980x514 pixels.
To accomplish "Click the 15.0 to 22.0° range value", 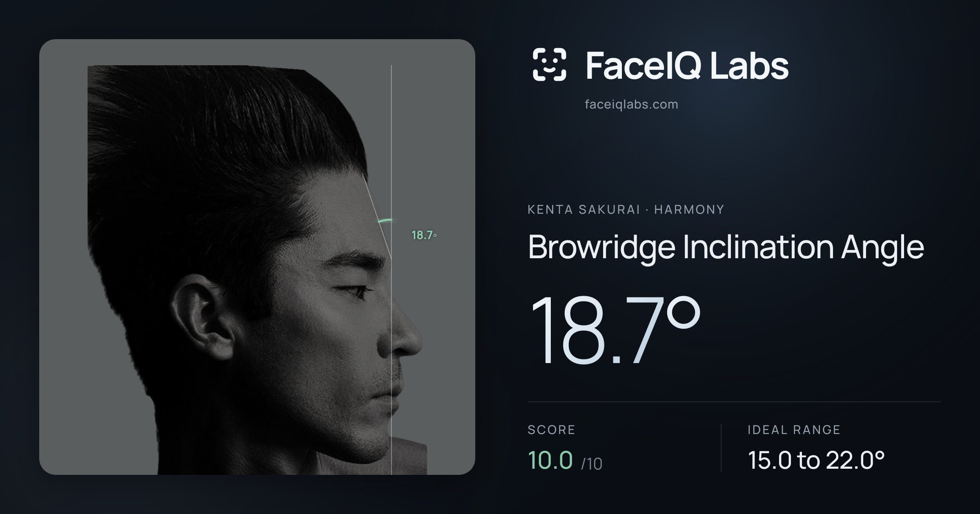I will tap(816, 460).
